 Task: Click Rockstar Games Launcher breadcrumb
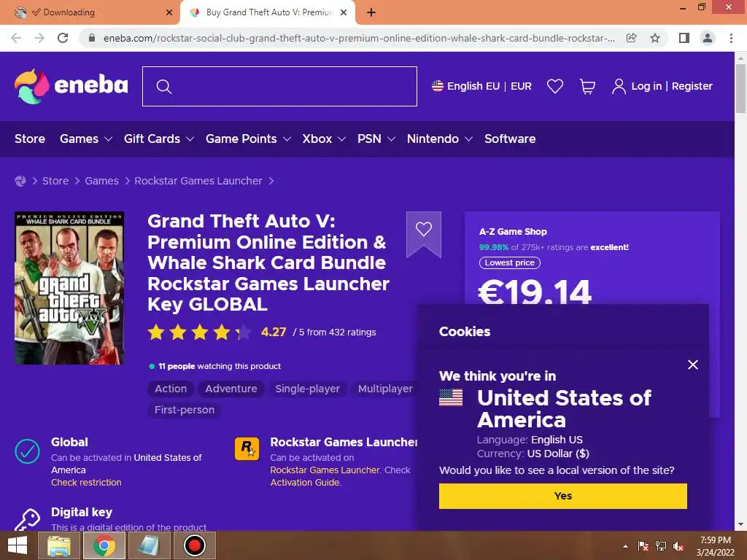click(198, 181)
